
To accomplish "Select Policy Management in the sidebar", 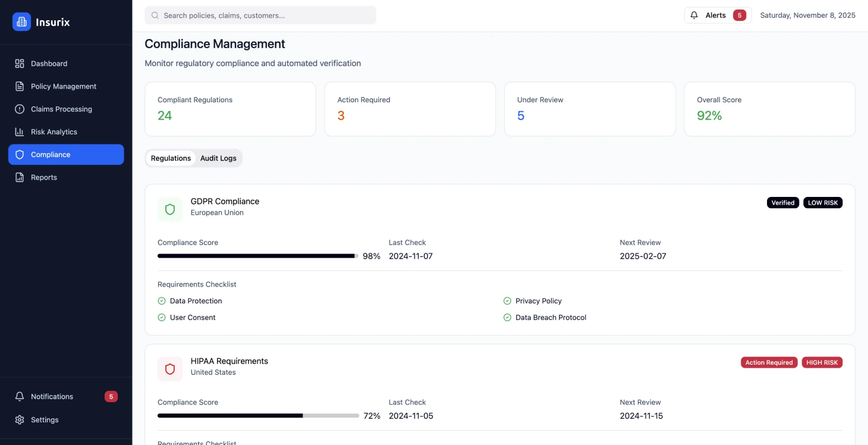I will point(64,86).
